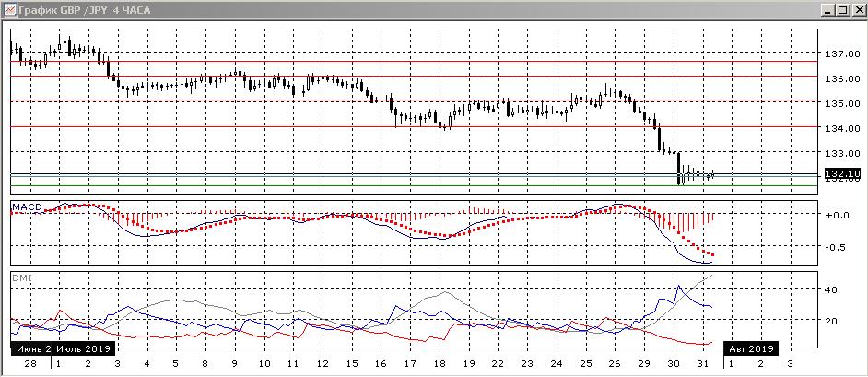Click date 31 on the time axis
Image resolution: width=868 pixels, height=377 pixels.
click(x=702, y=364)
